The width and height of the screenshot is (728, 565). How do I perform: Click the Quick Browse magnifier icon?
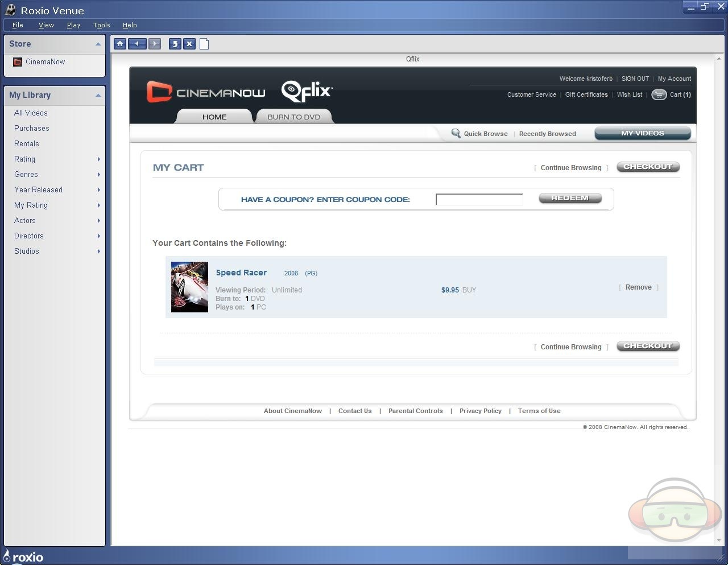(x=456, y=133)
